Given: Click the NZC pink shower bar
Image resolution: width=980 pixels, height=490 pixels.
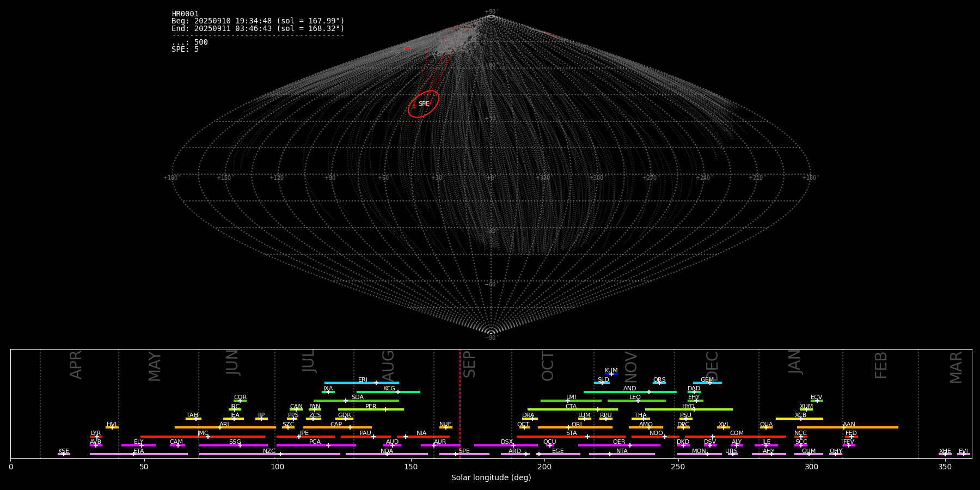Looking at the screenshot, I should pos(269,454).
